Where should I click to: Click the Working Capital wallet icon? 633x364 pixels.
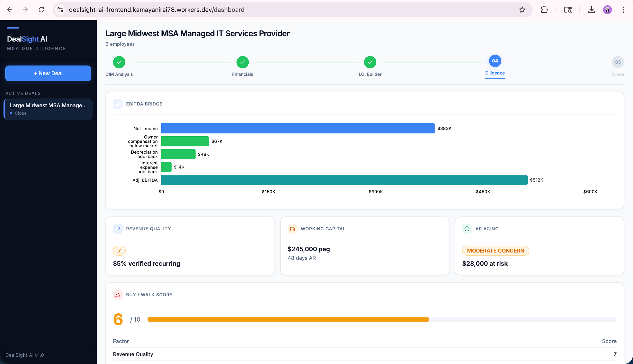[x=292, y=229]
